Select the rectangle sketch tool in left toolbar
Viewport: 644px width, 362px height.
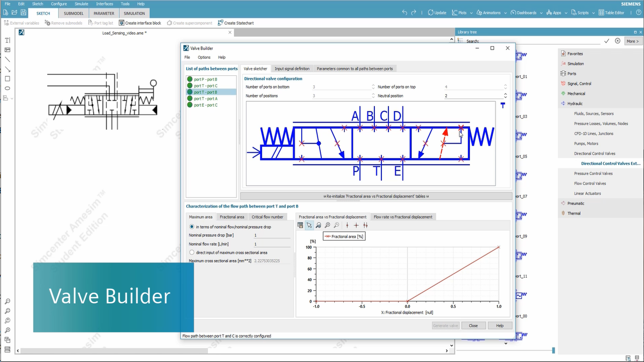tap(7, 78)
